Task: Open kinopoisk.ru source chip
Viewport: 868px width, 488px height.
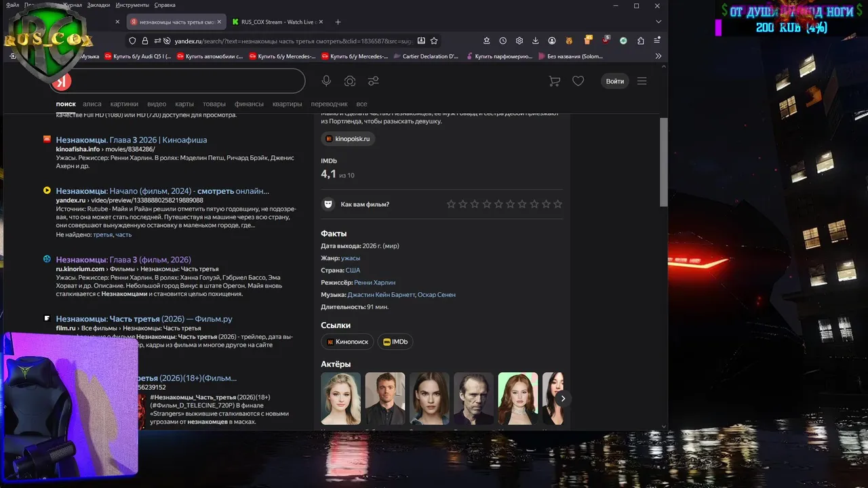Action: coord(348,139)
